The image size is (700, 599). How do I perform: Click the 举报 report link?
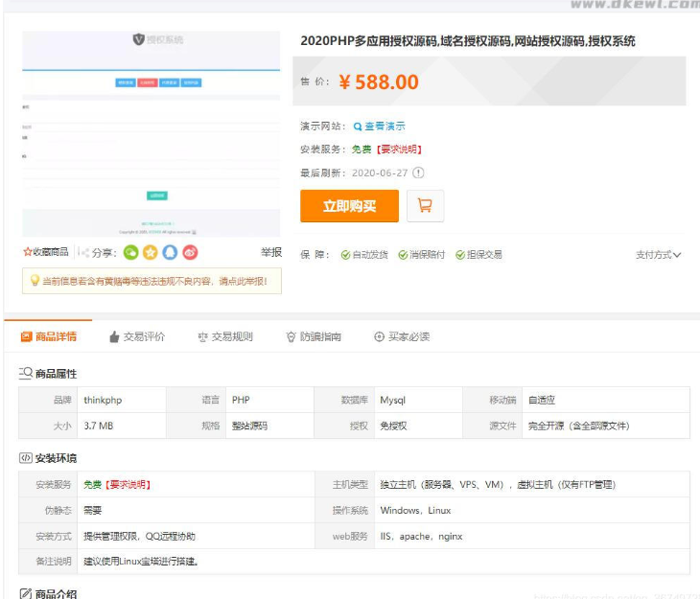click(271, 252)
